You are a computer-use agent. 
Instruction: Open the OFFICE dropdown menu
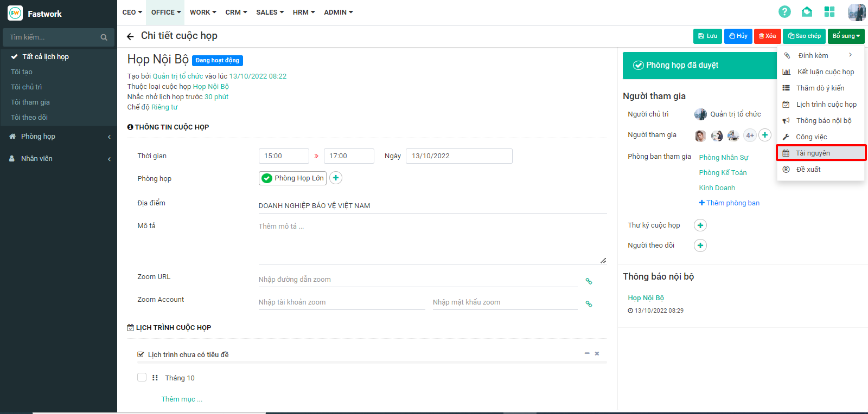point(165,12)
